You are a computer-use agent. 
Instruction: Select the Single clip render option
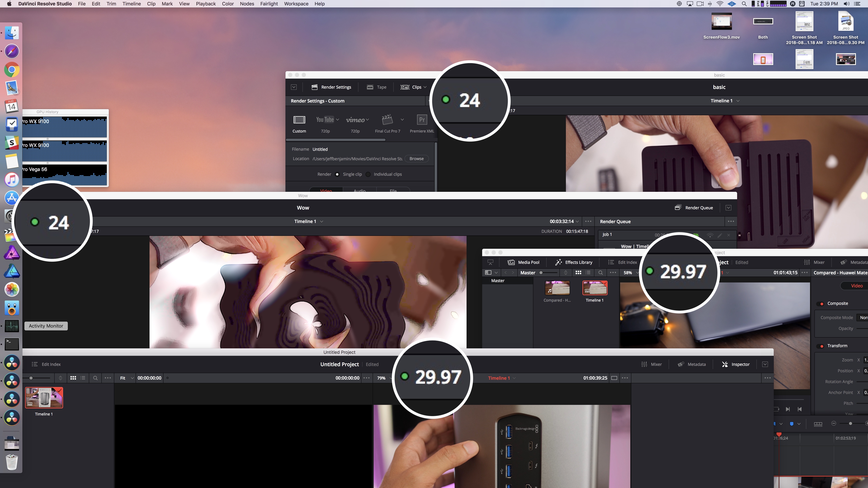coord(337,174)
